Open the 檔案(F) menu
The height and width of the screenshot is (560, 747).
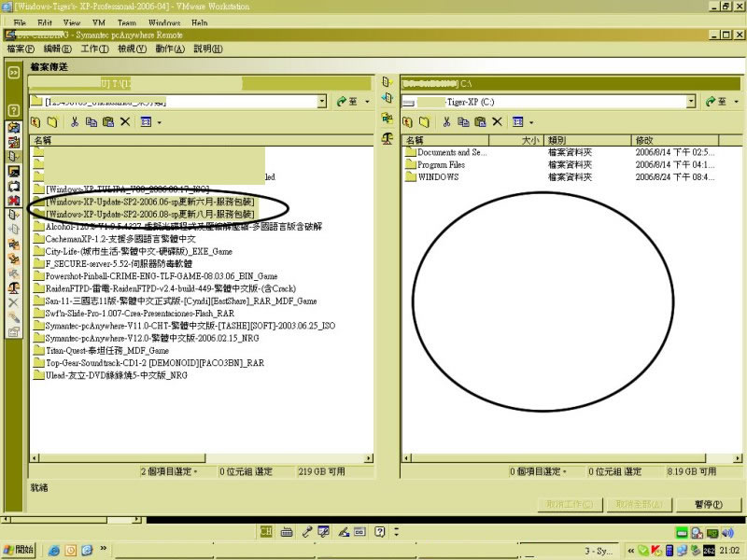click(21, 49)
